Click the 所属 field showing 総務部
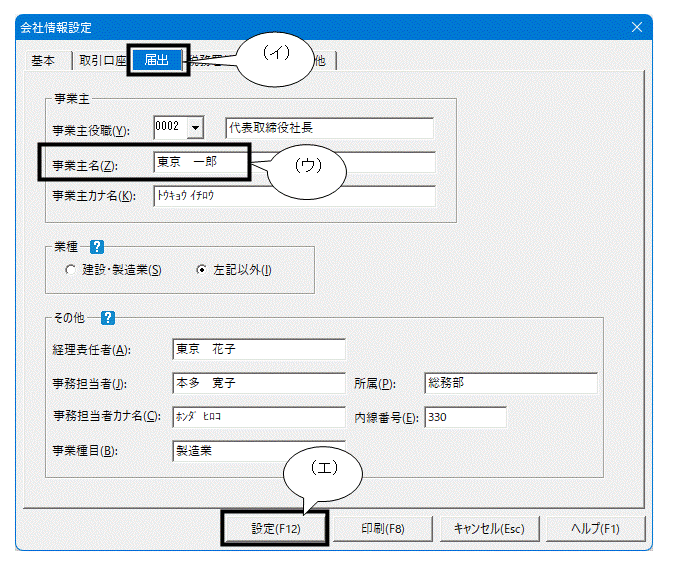This screenshot has width=673, height=582. 511,383
